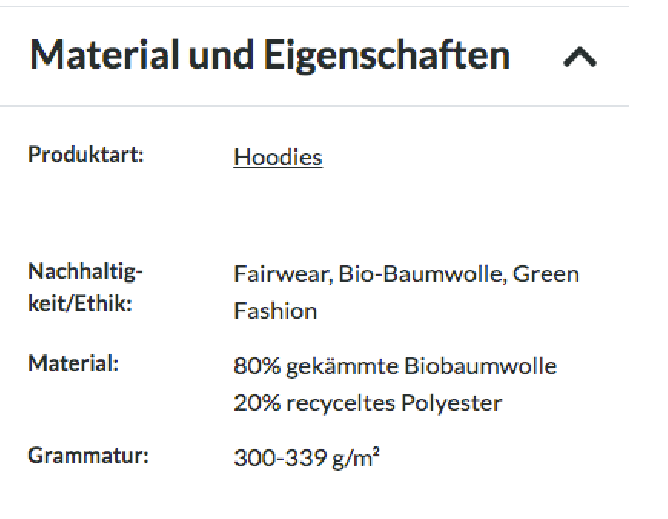
Task: Click the 'keit/Ethik:' label line
Action: coord(79,304)
